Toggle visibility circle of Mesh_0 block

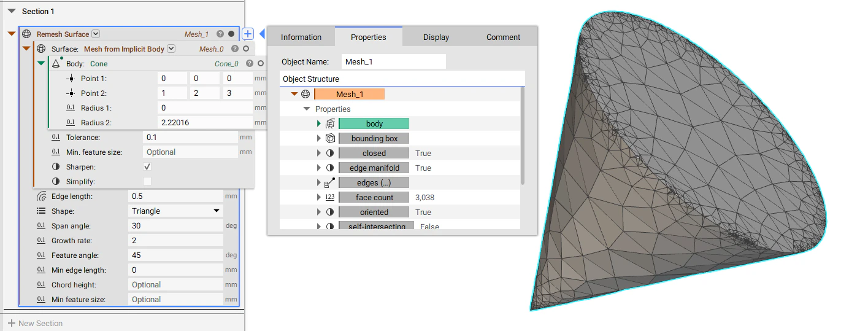(x=246, y=49)
